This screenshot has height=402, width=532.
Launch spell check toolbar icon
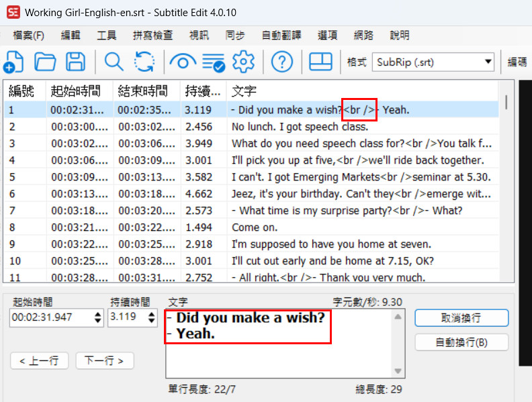click(x=214, y=62)
